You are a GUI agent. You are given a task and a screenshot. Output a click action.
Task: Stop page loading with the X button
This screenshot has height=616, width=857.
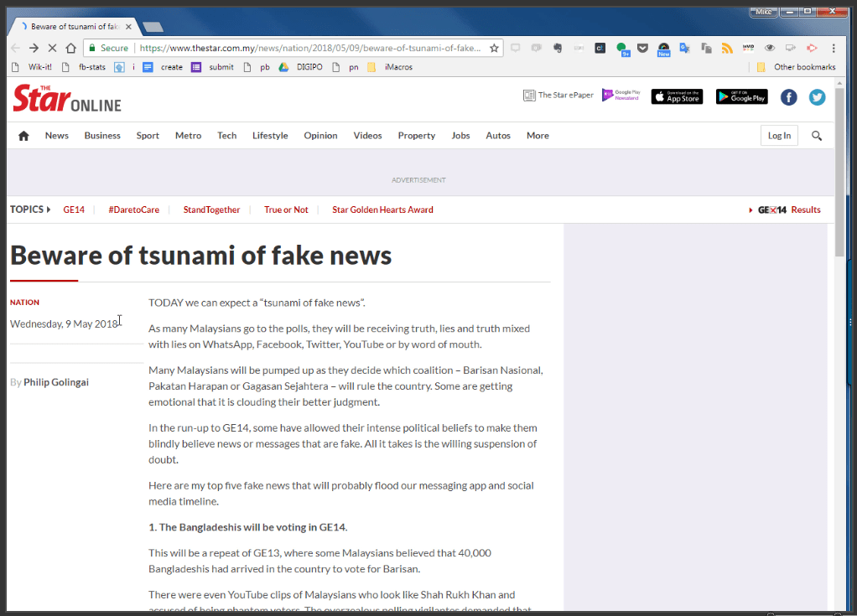pos(52,49)
